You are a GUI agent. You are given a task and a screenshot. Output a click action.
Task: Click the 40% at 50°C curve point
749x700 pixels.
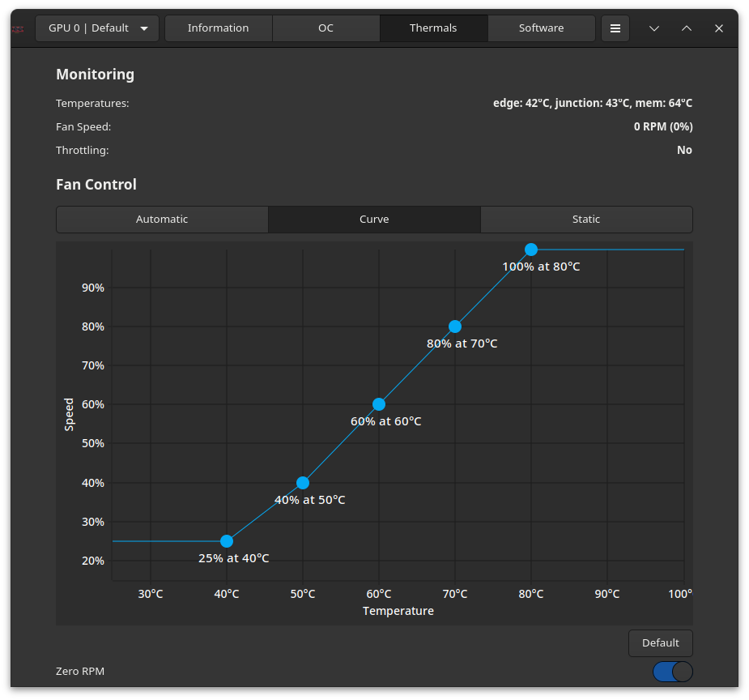point(303,483)
